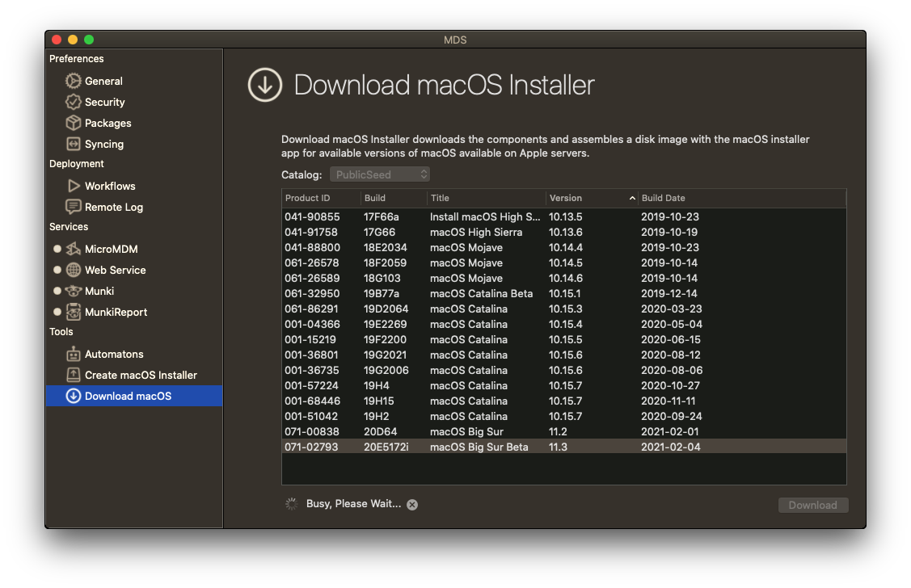
Task: Toggle the Munki service status dot
Action: [x=57, y=291]
